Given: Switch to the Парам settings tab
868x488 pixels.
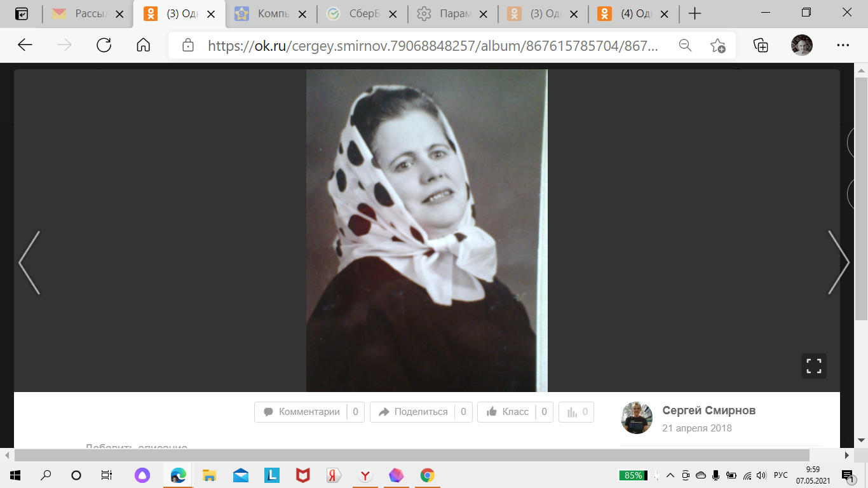Looking at the screenshot, I should pos(450,14).
